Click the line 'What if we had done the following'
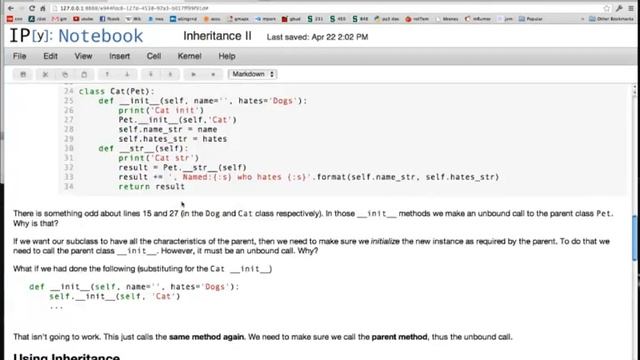This screenshot has height=360, width=640. (x=142, y=269)
